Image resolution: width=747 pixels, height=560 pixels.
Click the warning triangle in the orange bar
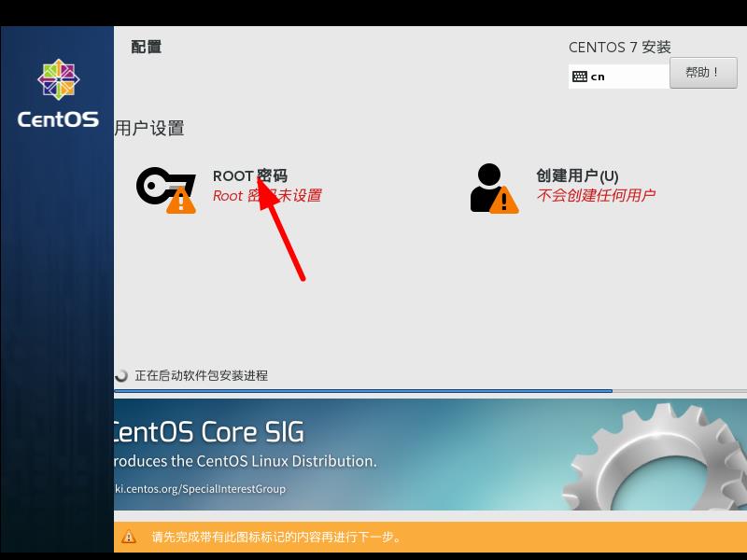(128, 537)
